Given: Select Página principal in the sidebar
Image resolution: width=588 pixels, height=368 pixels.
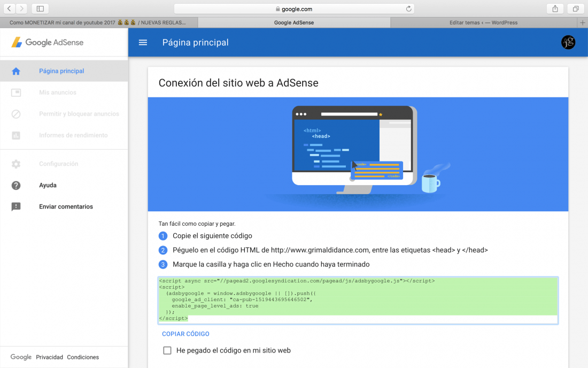Looking at the screenshot, I should pos(64,71).
